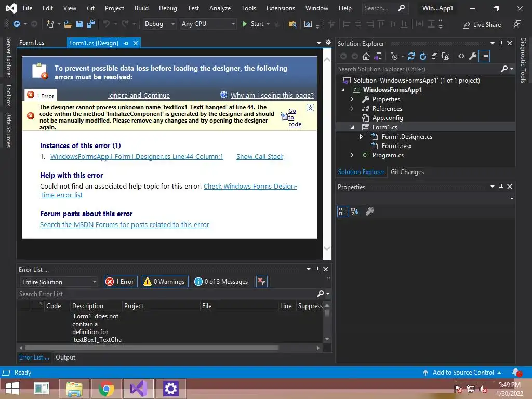Click the Categorized view icon in Properties
This screenshot has width=532, height=399.
coord(343,211)
